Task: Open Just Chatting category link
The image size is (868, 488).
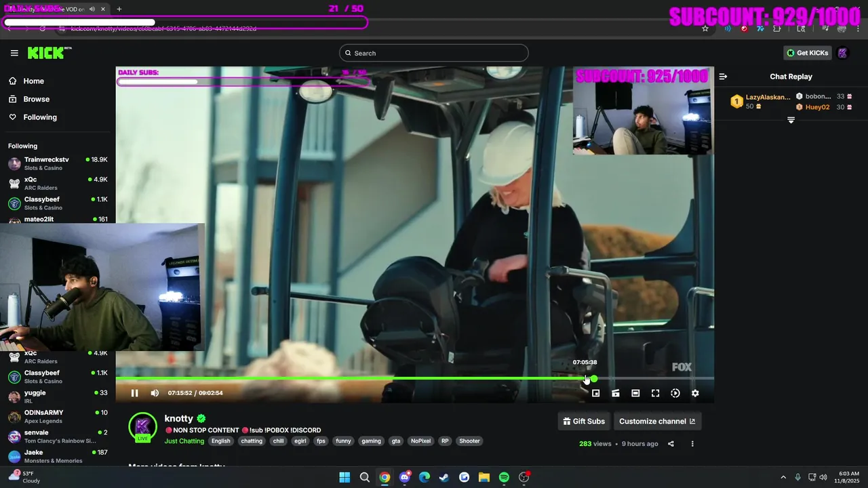Action: pos(184,441)
